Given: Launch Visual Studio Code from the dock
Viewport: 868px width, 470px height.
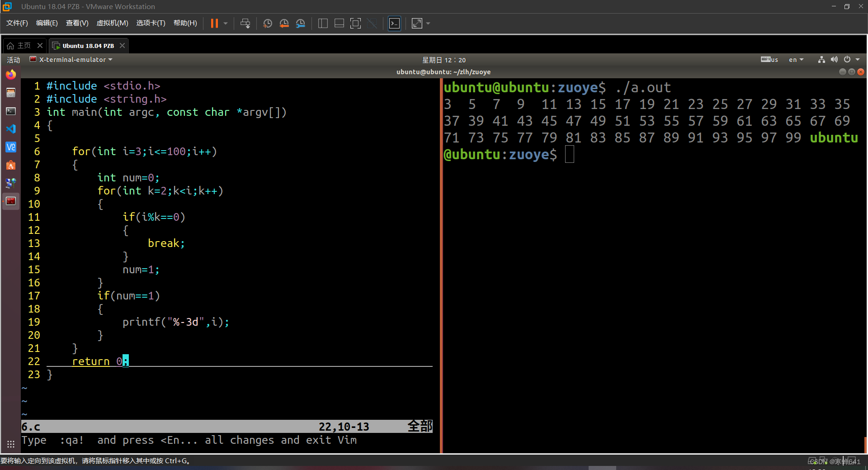Looking at the screenshot, I should click(11, 129).
